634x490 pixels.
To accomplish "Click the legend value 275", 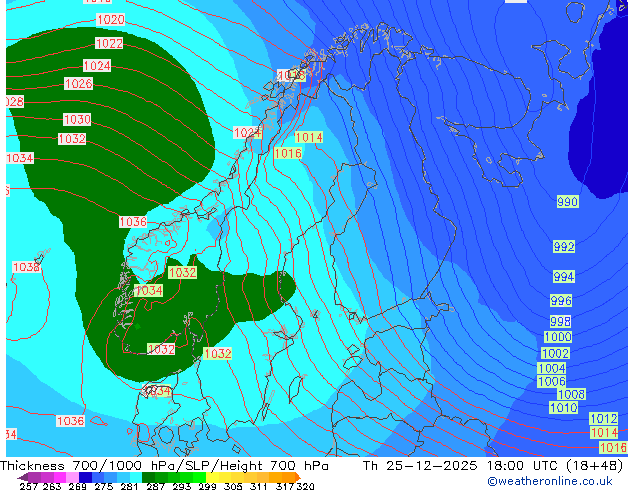I will coord(104,486).
